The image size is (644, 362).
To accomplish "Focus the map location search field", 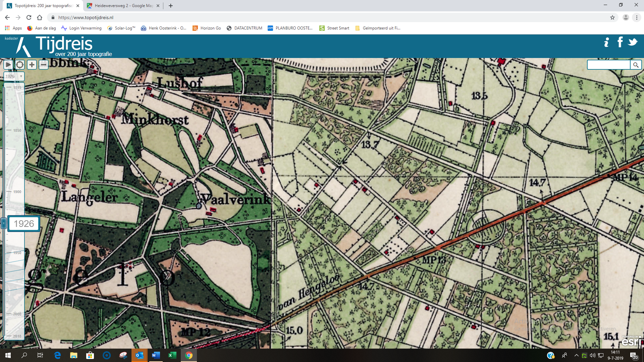I will [608, 65].
